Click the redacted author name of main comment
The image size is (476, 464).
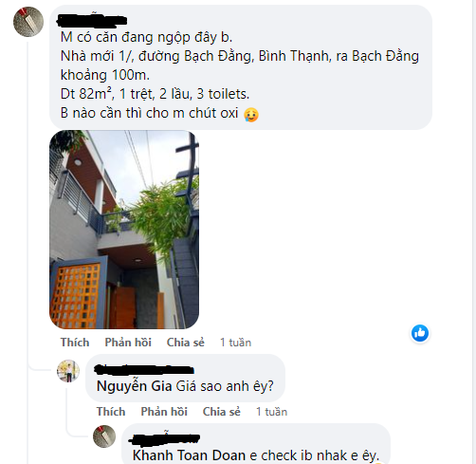coord(92,20)
